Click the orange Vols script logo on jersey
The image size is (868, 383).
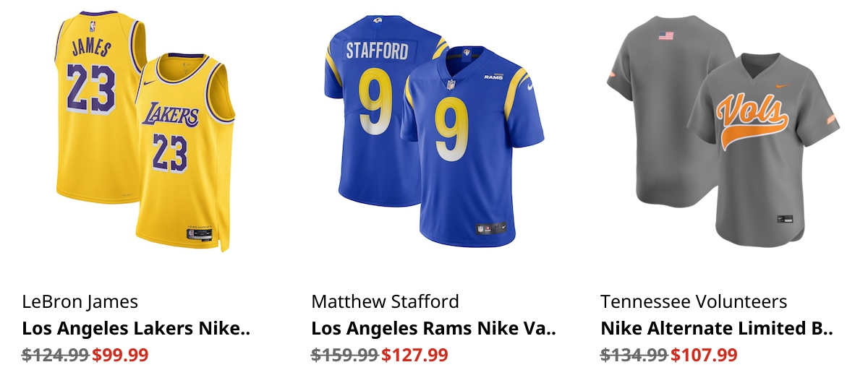click(752, 117)
